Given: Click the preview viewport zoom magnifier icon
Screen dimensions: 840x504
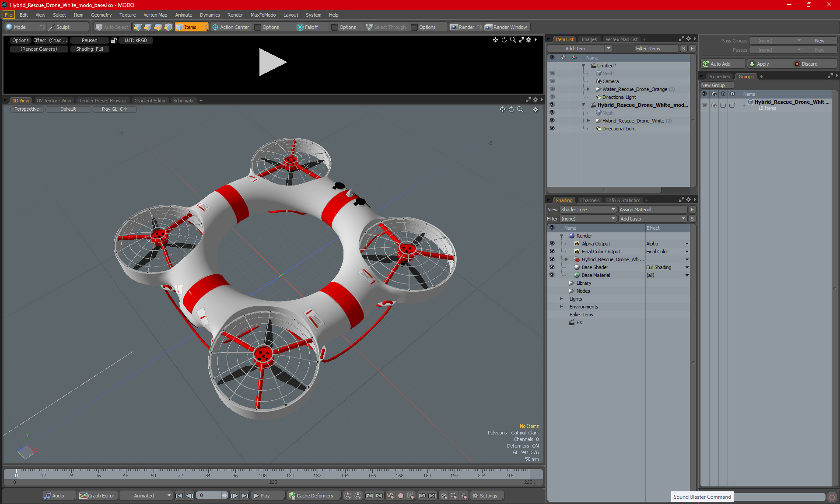Looking at the screenshot, I should [513, 40].
